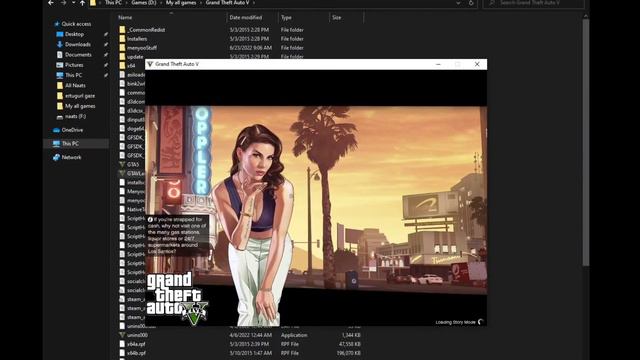Click the Desktop icon in the sidebar
The height and width of the screenshot is (360, 640).
click(x=60, y=34)
